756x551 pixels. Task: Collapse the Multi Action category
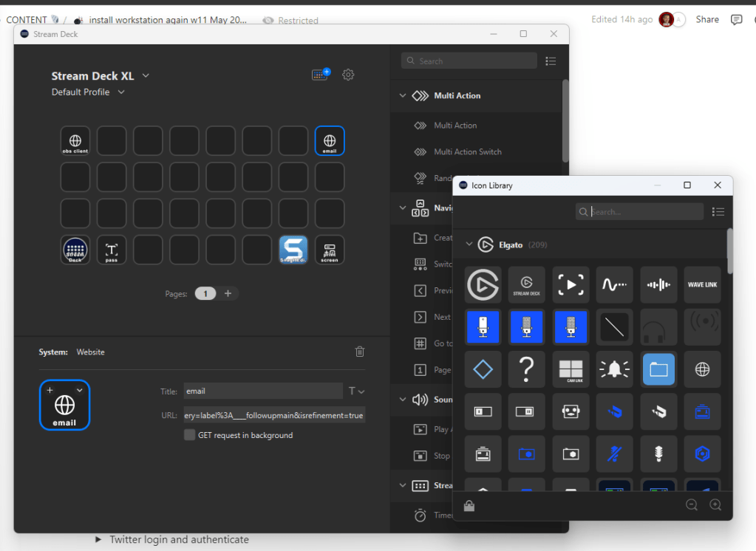pos(403,95)
